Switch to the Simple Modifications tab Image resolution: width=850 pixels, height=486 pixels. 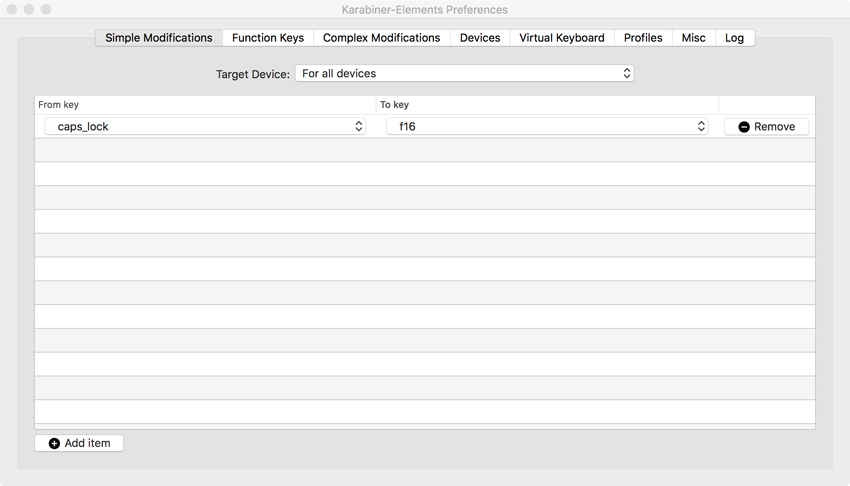(159, 38)
